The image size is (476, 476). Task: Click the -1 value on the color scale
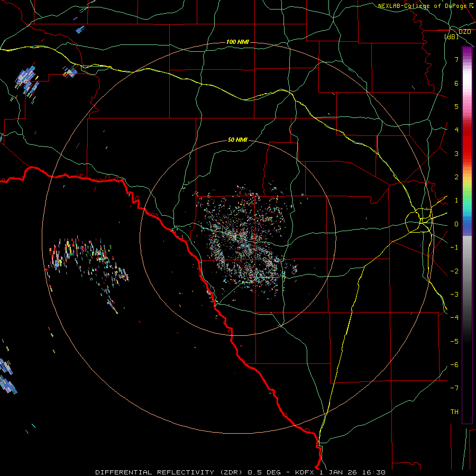click(x=454, y=248)
